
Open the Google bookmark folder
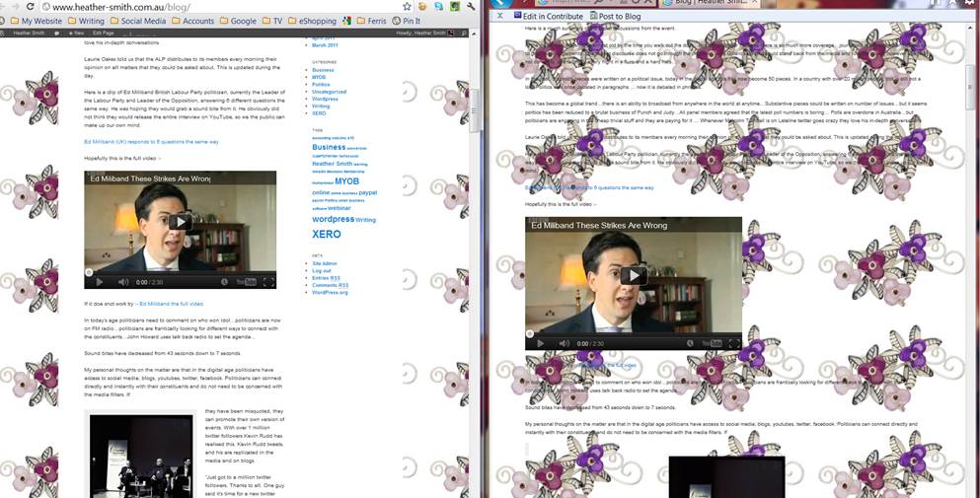point(238,21)
